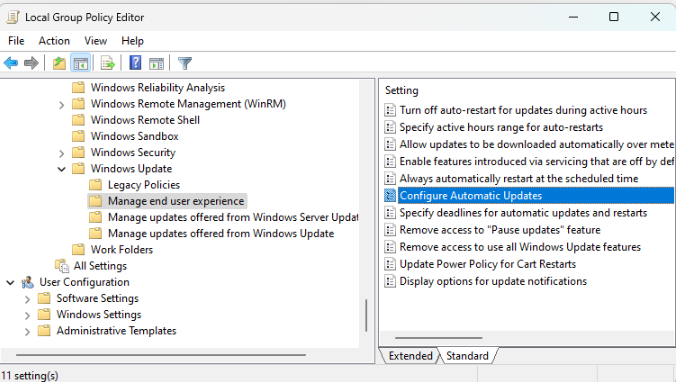Toggle the Show/Hide Action Pane icon
The width and height of the screenshot is (680, 382).
(157, 63)
